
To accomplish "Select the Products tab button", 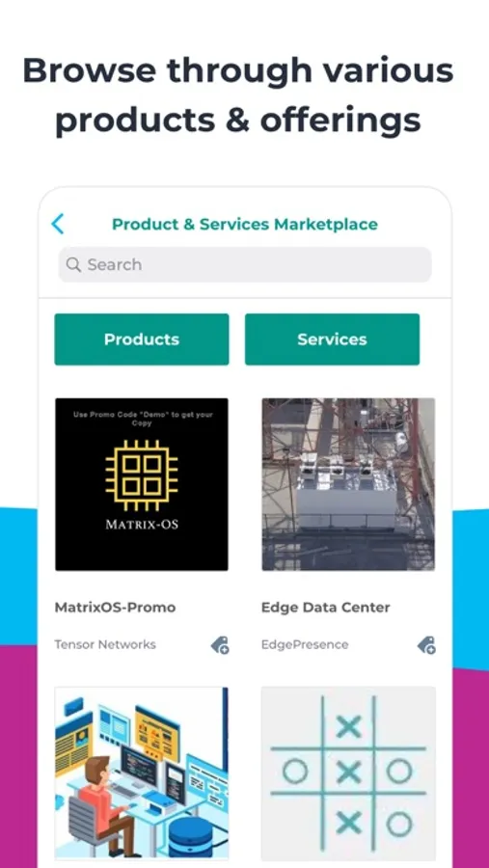I will [141, 339].
